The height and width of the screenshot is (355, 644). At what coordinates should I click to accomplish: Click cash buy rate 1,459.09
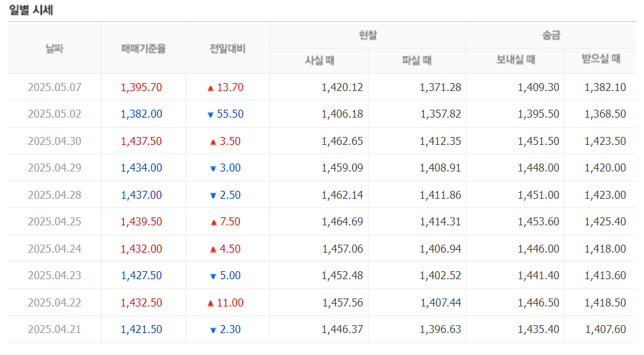point(342,168)
